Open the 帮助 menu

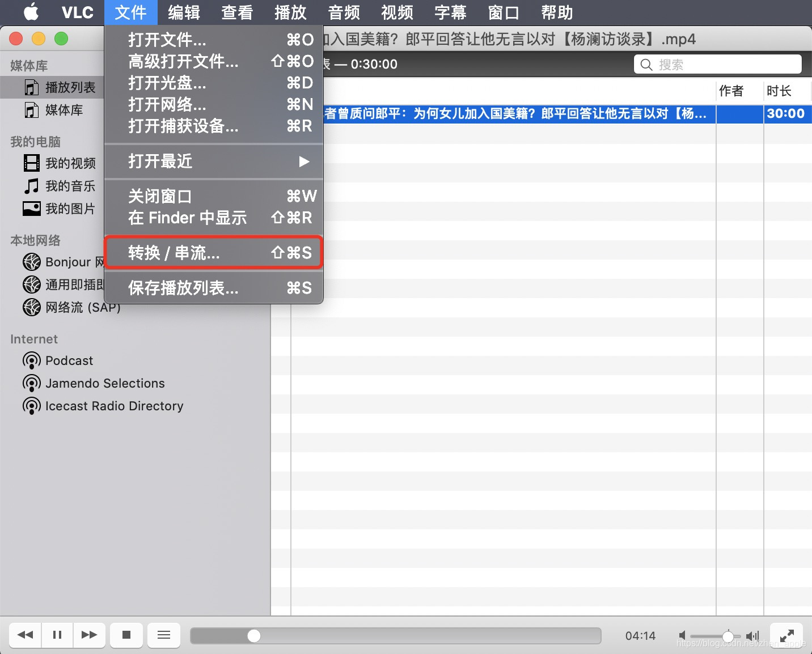point(557,12)
